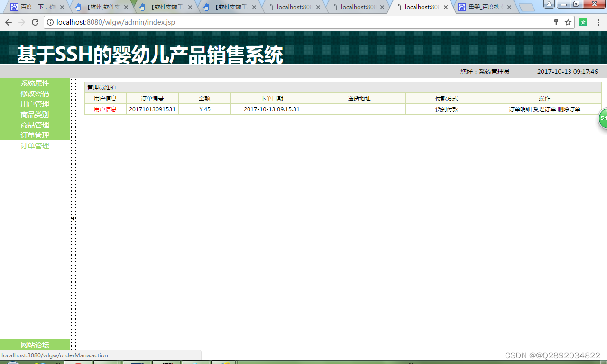Click the 订单编号 column header

coord(152,98)
